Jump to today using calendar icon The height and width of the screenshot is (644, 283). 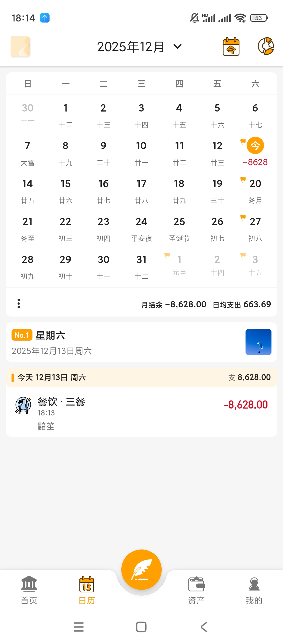[231, 47]
